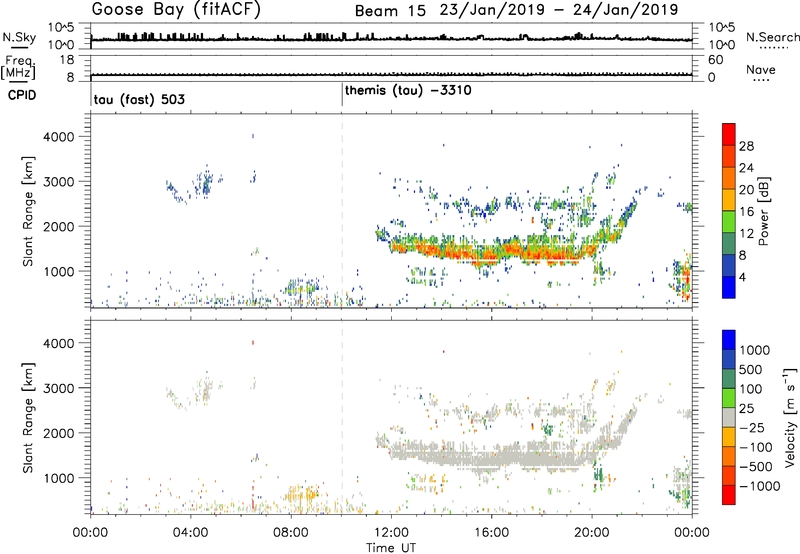Click the Slant Range label of the velocity panel

pos(28,418)
